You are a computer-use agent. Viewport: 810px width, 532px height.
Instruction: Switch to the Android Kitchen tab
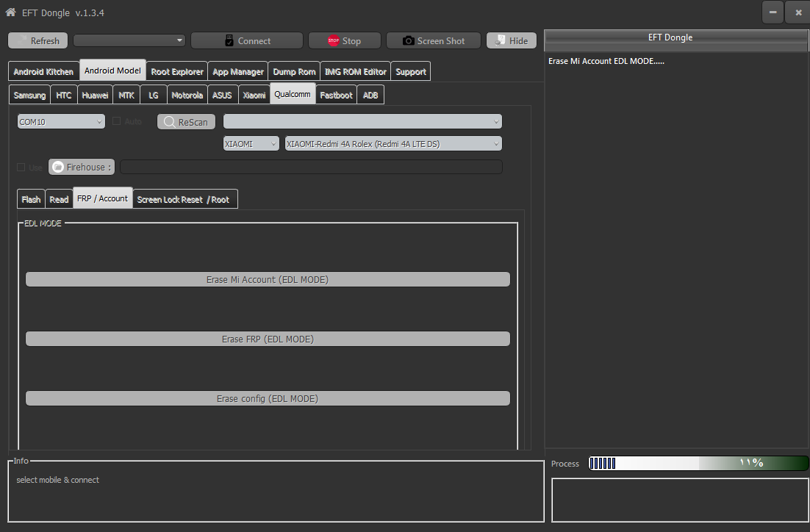43,71
